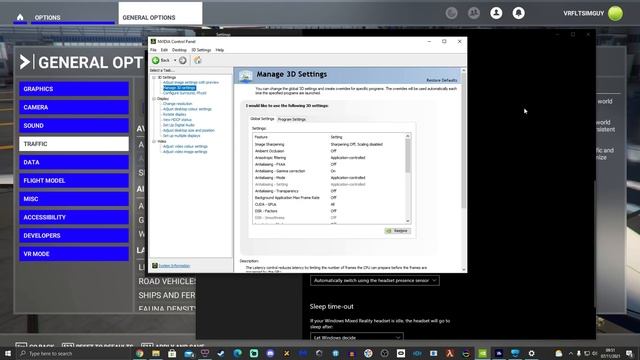
Task: Select Adjust video colour settings task
Action: point(185,146)
